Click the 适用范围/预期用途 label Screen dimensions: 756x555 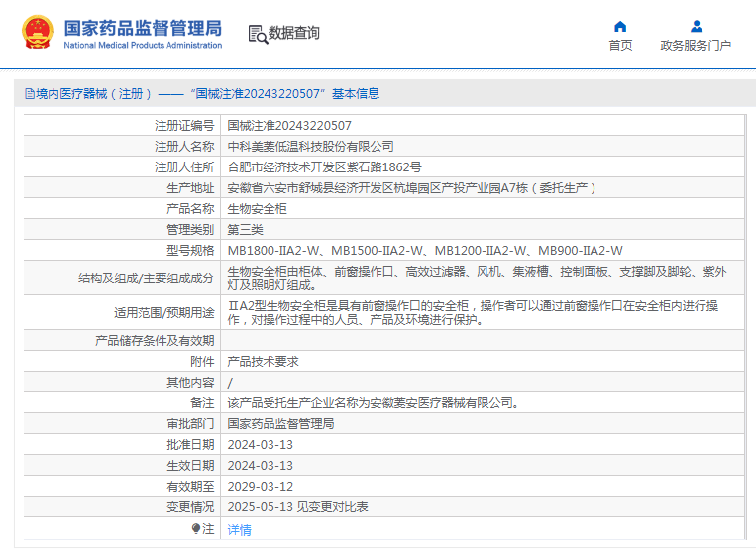click(163, 312)
